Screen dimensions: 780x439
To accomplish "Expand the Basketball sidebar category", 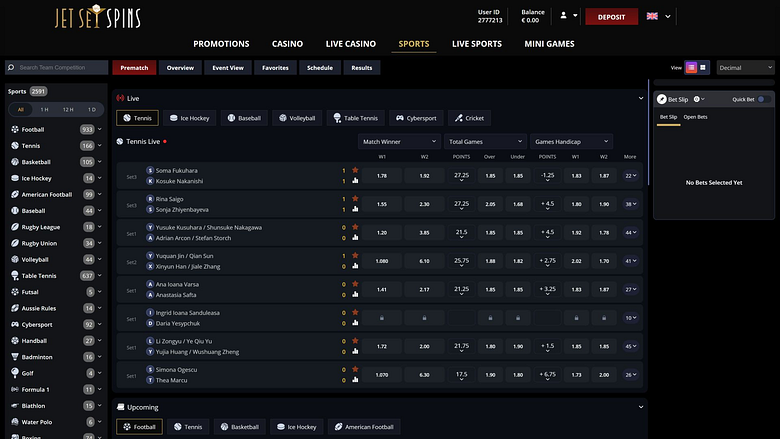I will (x=99, y=162).
